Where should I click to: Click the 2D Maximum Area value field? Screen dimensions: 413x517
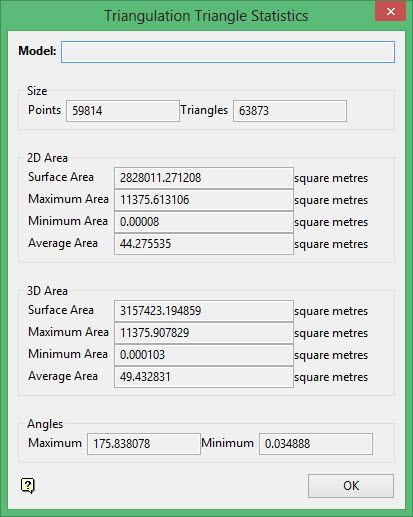(204, 200)
